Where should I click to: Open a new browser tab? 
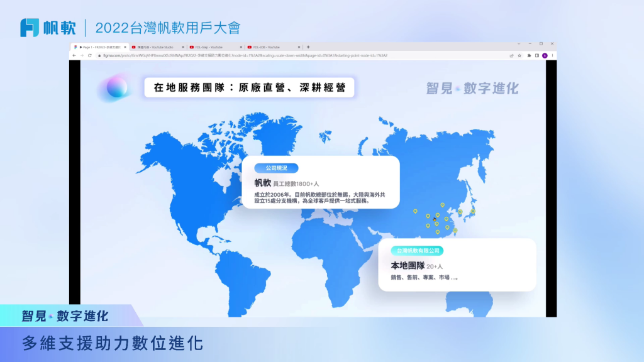[x=308, y=47]
